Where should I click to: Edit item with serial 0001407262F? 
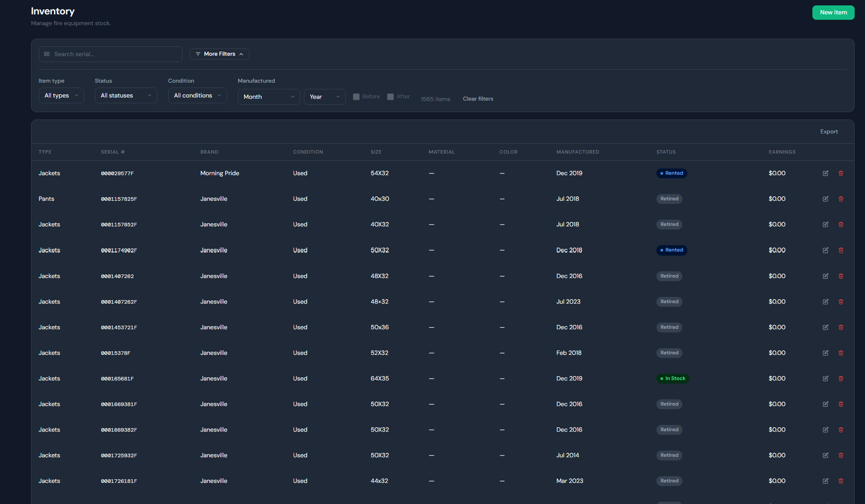pyautogui.click(x=825, y=302)
